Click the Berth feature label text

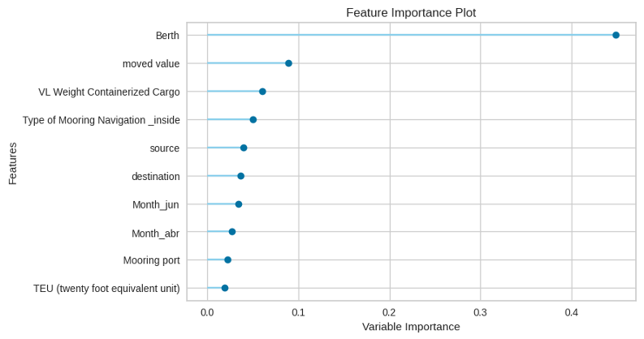pyautogui.click(x=167, y=36)
